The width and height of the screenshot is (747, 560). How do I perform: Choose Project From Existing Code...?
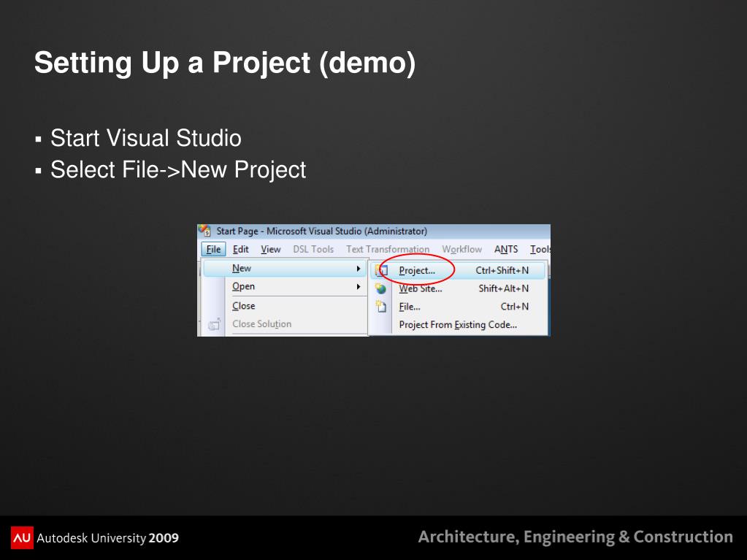(458, 325)
